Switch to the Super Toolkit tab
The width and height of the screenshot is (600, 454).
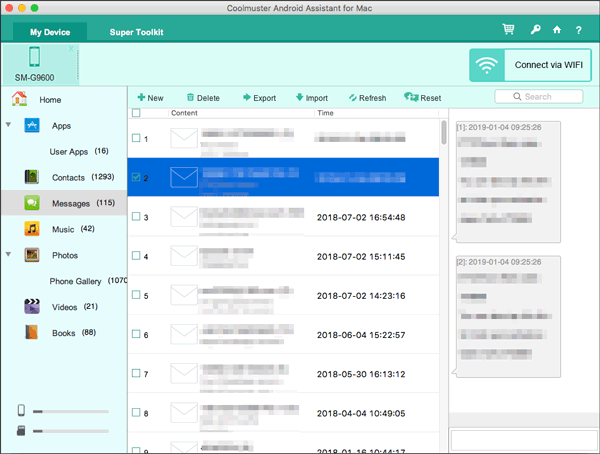[136, 32]
